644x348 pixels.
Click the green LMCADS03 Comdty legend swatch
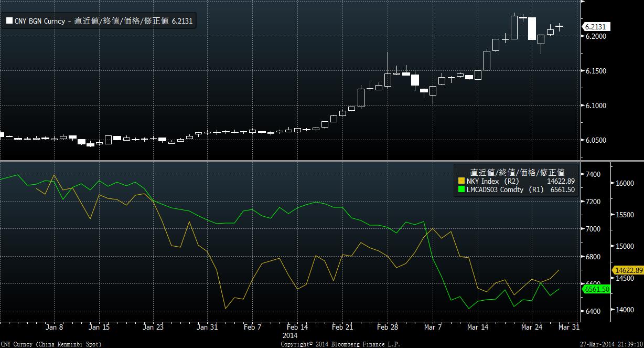(x=461, y=190)
